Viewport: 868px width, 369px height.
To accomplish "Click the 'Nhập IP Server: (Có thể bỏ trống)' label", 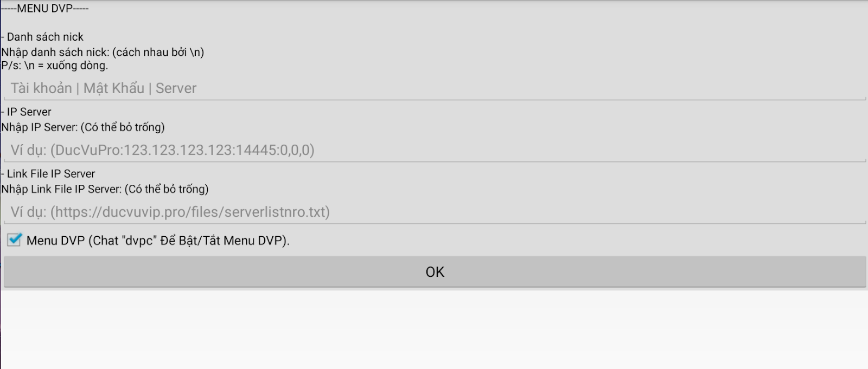I will click(x=83, y=127).
